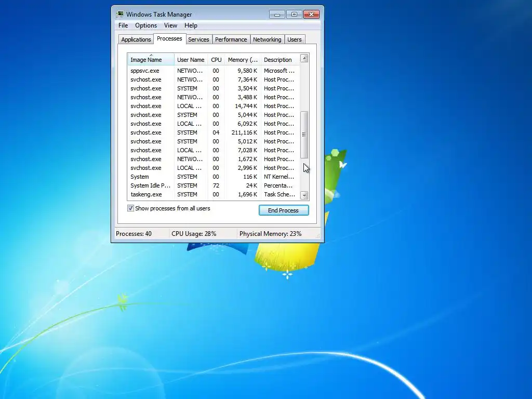Select svchost.exe using 7,364 K memory
This screenshot has width=532, height=399.
214,79
